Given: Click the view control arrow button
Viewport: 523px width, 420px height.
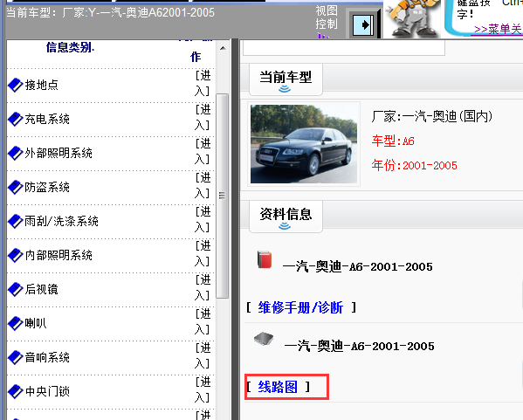Looking at the screenshot, I should point(363,24).
